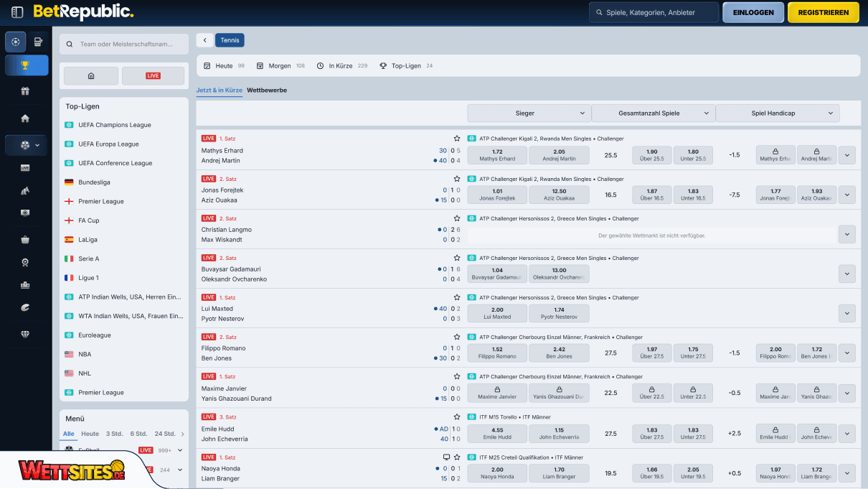This screenshot has height=489, width=868.
Task: Add Emile Hudd match to favorites
Action: (457, 416)
